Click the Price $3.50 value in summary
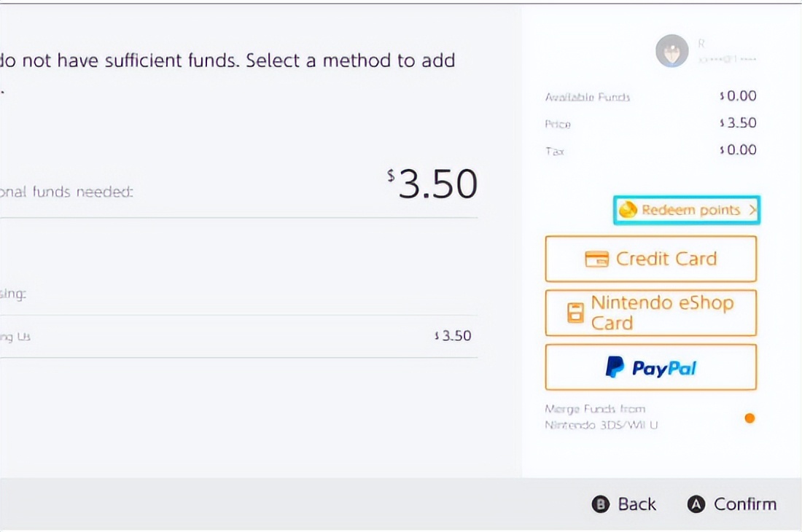 (738, 123)
